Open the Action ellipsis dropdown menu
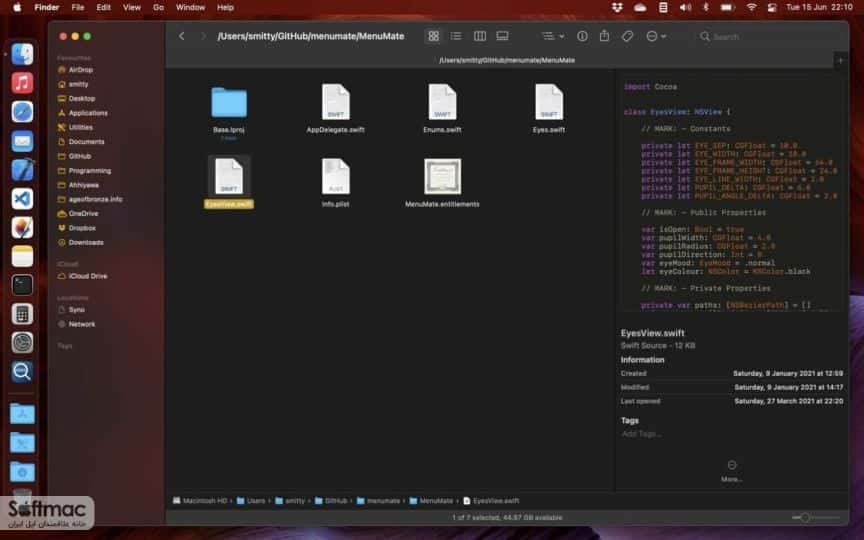 [x=655, y=36]
